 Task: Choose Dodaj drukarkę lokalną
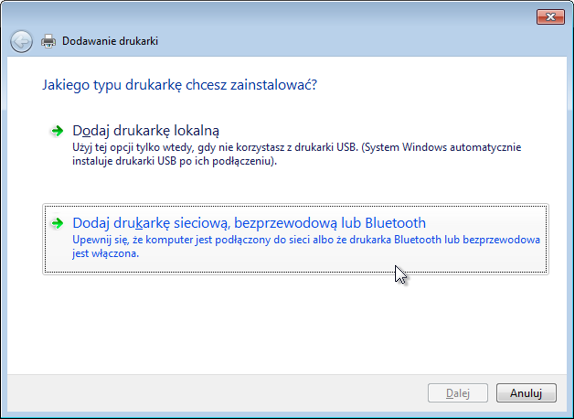[146, 131]
